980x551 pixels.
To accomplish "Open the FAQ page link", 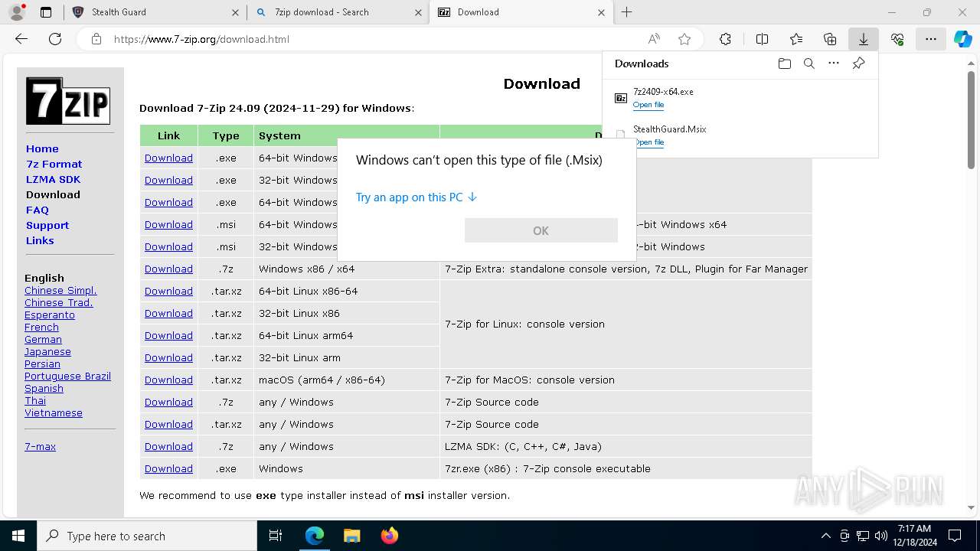I will point(38,210).
